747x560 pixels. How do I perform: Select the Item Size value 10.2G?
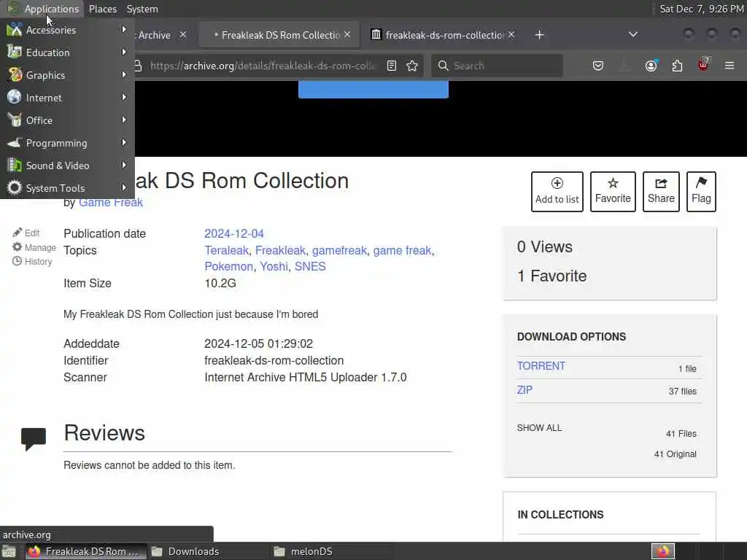click(x=220, y=284)
